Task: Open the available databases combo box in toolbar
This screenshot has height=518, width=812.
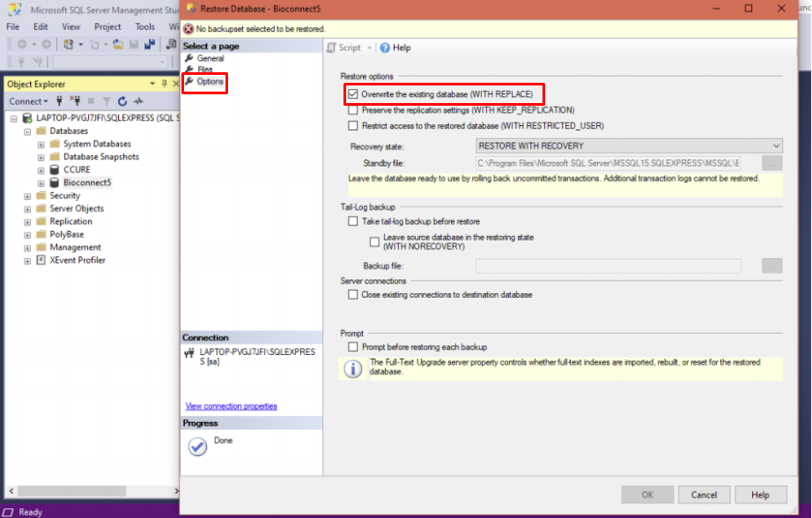Action: (110, 63)
